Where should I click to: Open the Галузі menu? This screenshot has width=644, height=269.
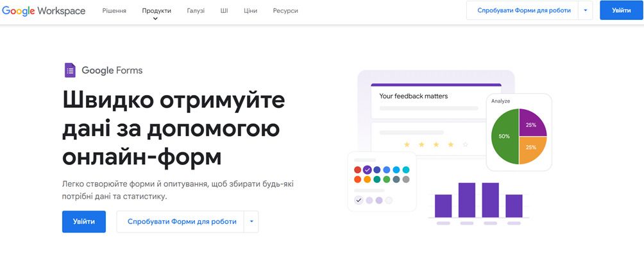coord(196,11)
